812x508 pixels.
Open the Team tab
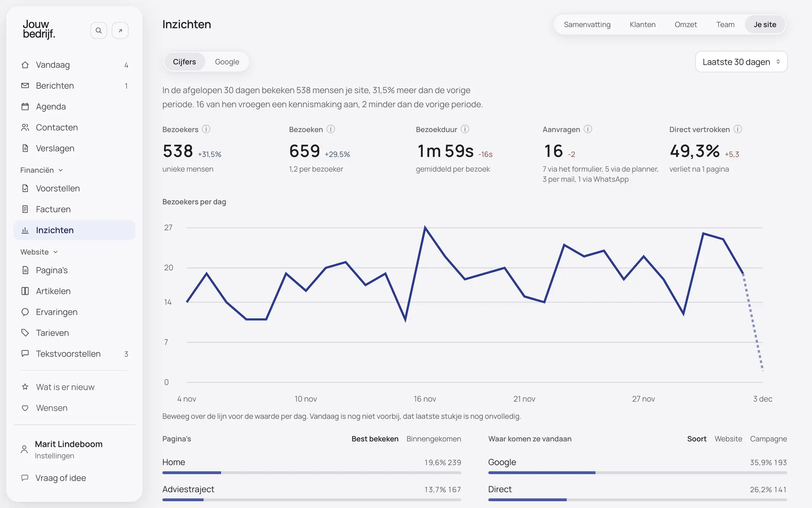coord(725,24)
